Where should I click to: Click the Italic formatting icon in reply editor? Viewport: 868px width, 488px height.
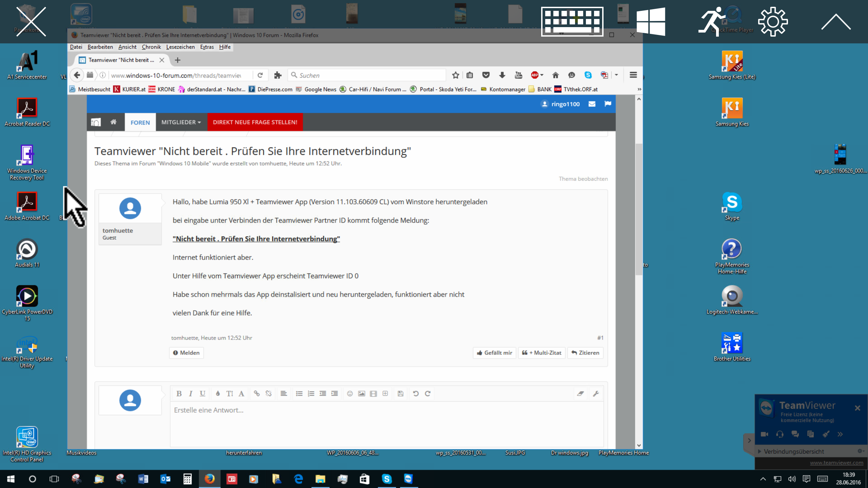pos(191,393)
